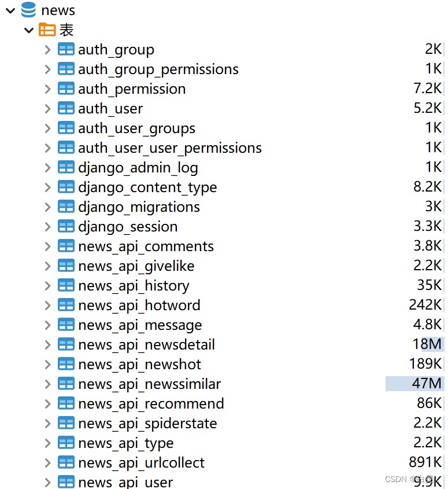
Task: Click the news database icon
Action: pyautogui.click(x=28, y=10)
